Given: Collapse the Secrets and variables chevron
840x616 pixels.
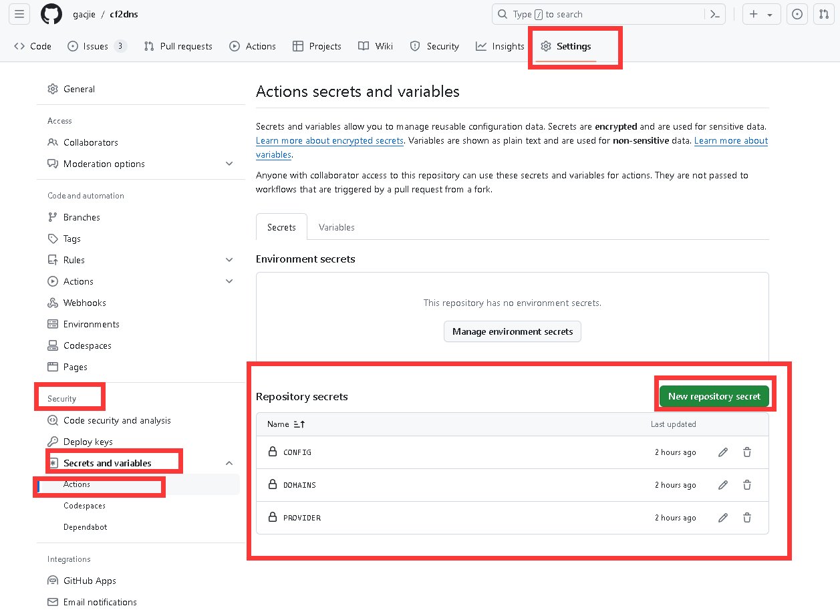Looking at the screenshot, I should point(229,463).
